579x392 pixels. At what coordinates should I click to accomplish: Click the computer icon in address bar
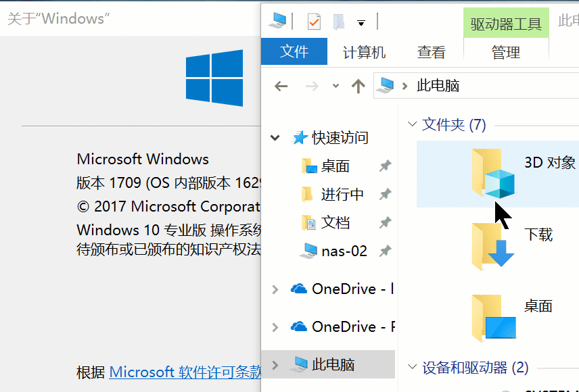(385, 86)
